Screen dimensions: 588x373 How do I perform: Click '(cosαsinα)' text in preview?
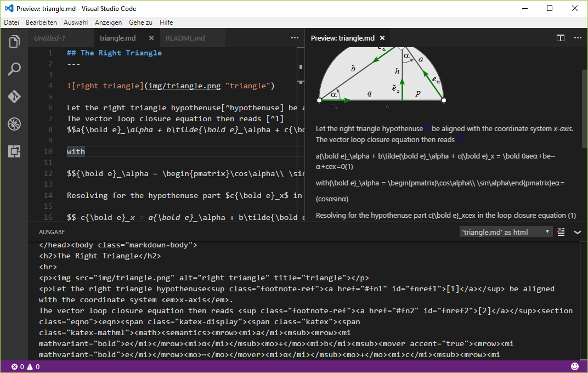(332, 199)
